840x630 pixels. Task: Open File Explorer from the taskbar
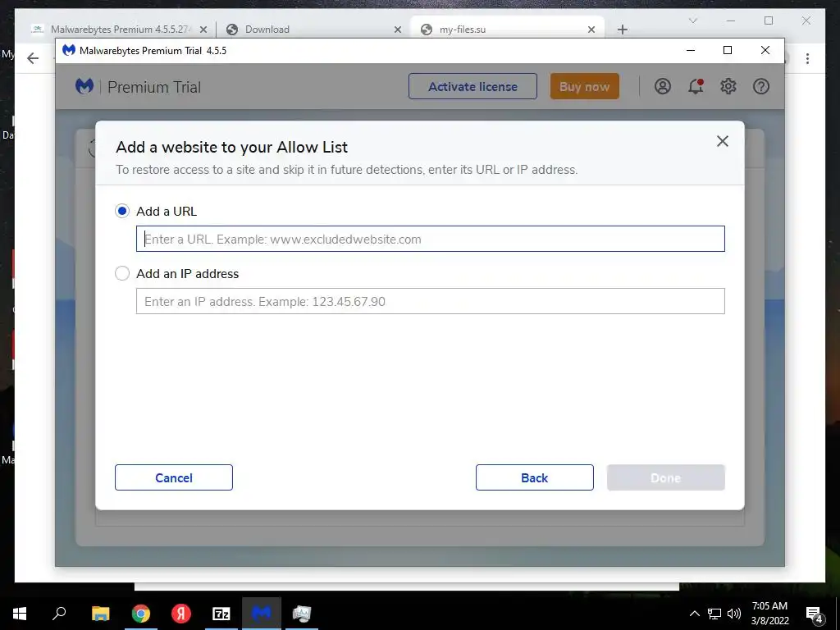(100, 614)
